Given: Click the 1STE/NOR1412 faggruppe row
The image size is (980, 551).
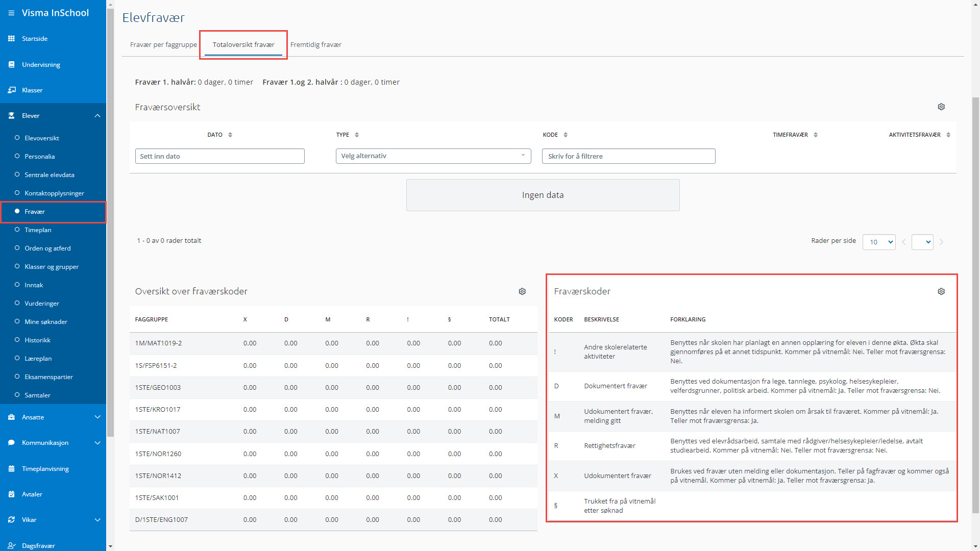Looking at the screenshot, I should (333, 476).
